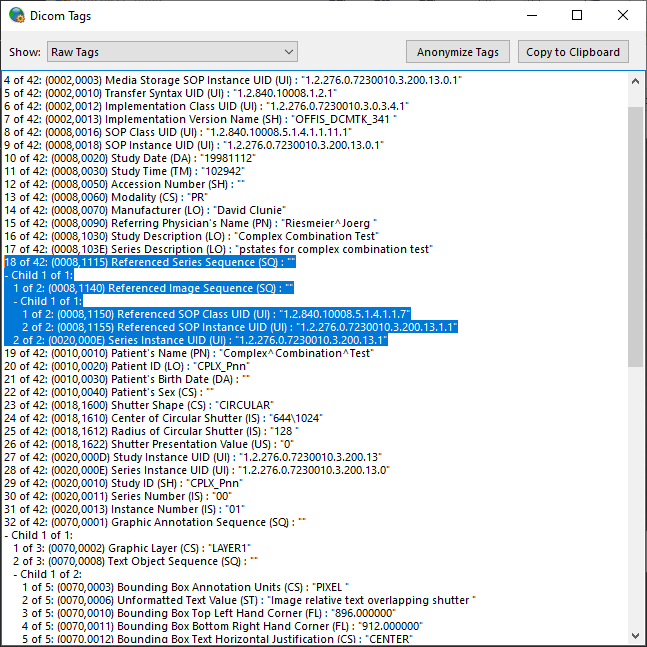Select the Unformatted Text Value row
This screenshot has height=647, width=647.
(249, 600)
